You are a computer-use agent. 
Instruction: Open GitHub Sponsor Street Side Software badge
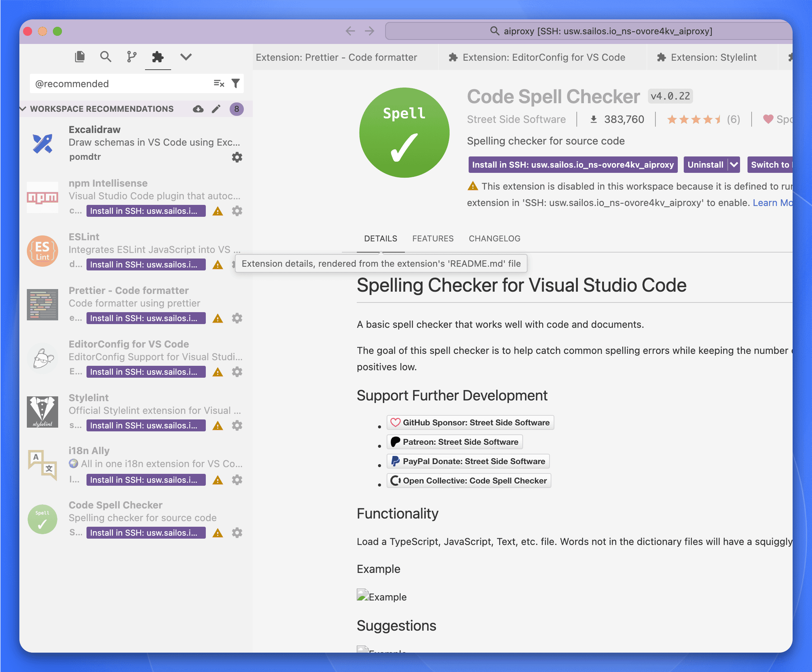[x=470, y=422]
